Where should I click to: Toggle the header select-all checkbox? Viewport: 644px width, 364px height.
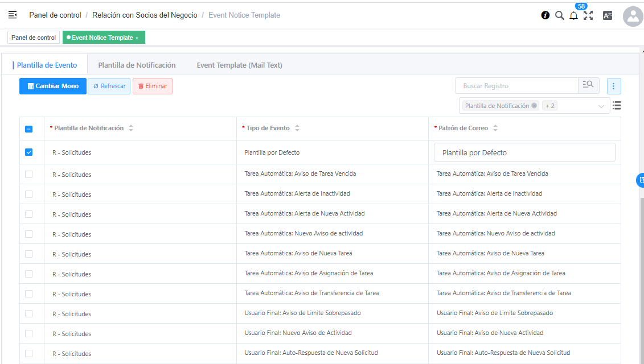coord(29,129)
